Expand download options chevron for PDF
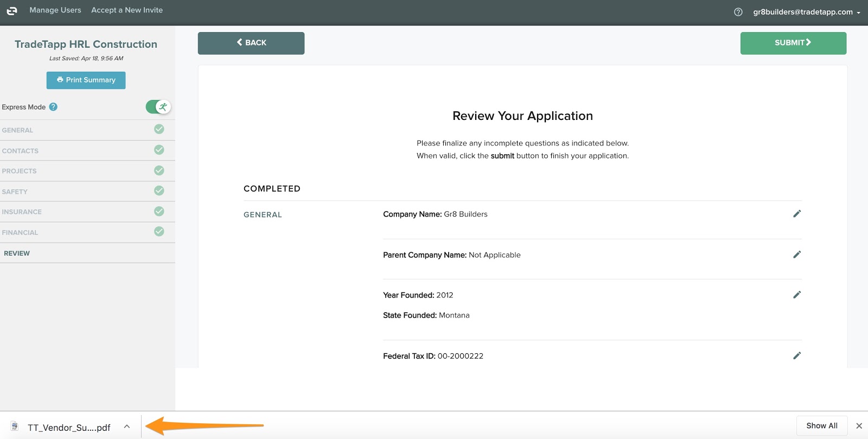 [127, 427]
